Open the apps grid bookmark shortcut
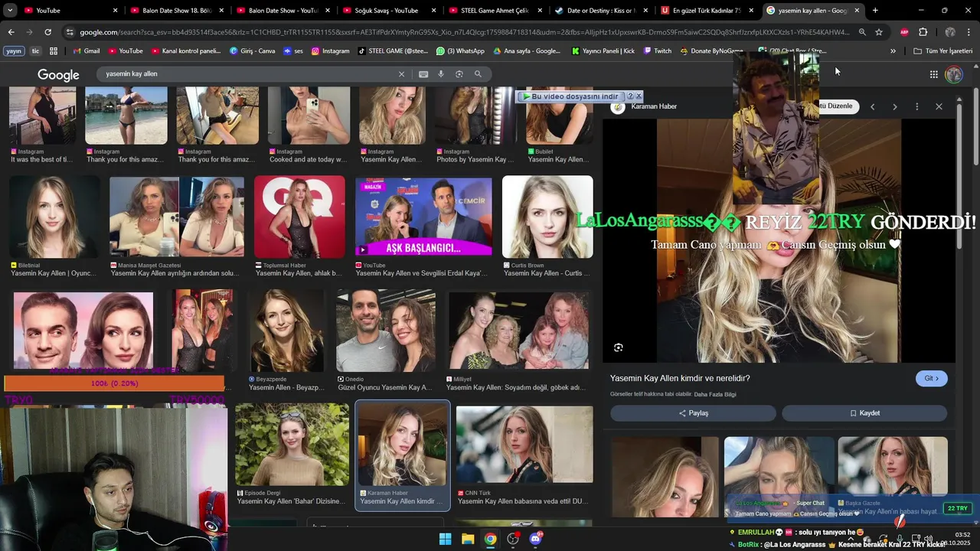The height and width of the screenshot is (551, 980). tap(54, 51)
